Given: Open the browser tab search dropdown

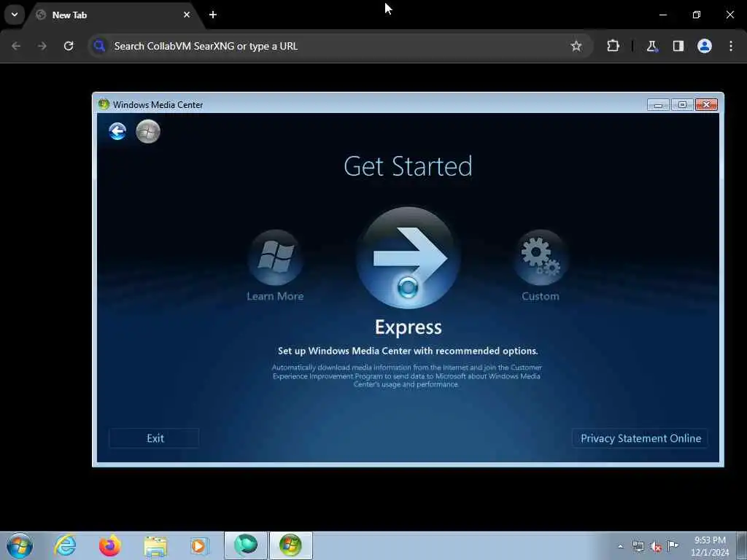Looking at the screenshot, I should [x=15, y=15].
